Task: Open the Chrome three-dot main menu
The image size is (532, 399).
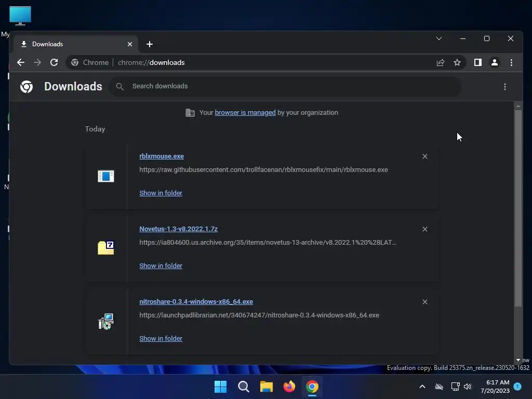Action: pos(511,62)
